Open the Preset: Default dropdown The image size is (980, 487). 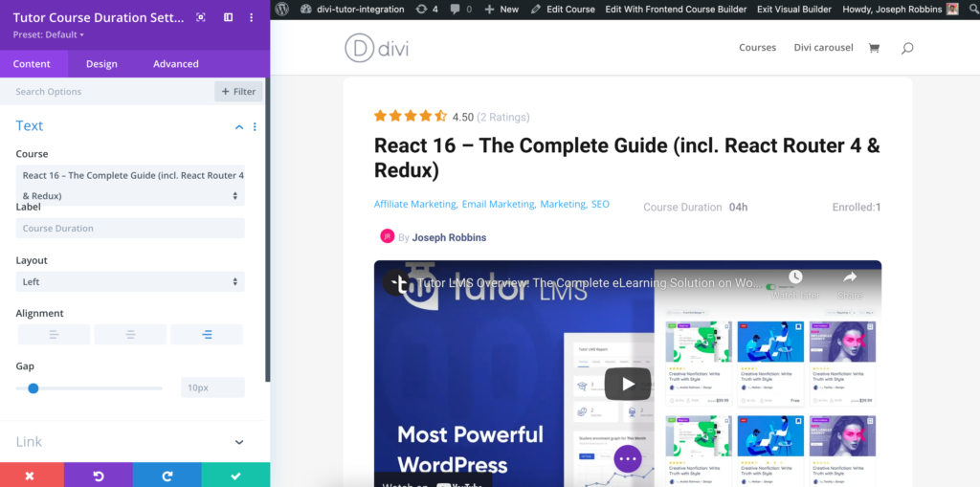49,34
